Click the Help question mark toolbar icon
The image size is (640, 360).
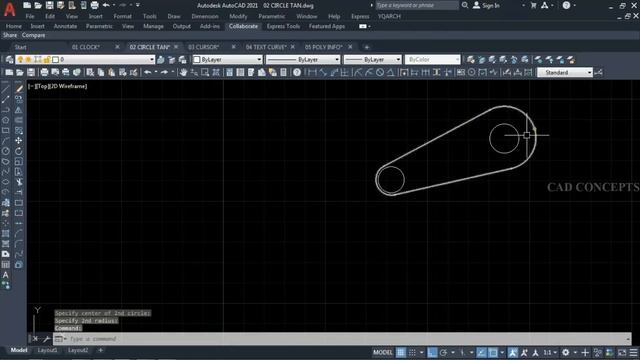pyautogui.click(x=297, y=72)
